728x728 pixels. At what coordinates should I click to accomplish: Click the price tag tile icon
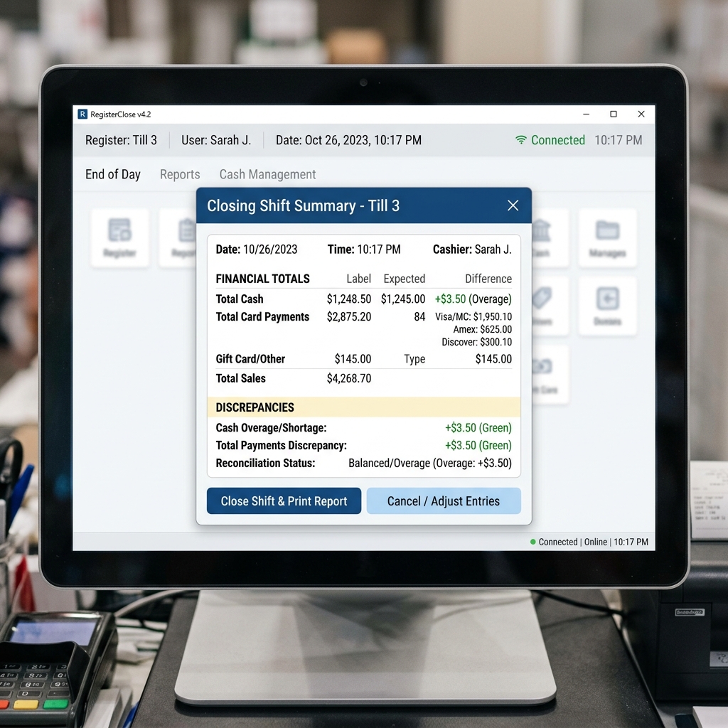click(541, 299)
